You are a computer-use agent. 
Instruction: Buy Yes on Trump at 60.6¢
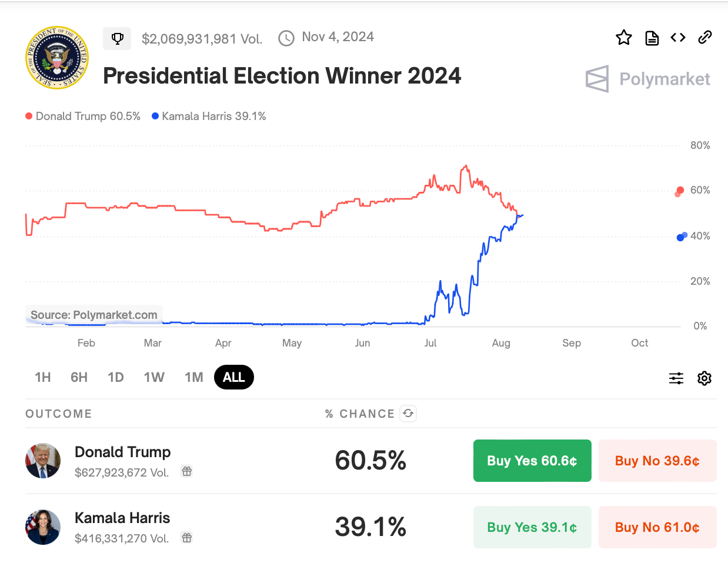(532, 461)
